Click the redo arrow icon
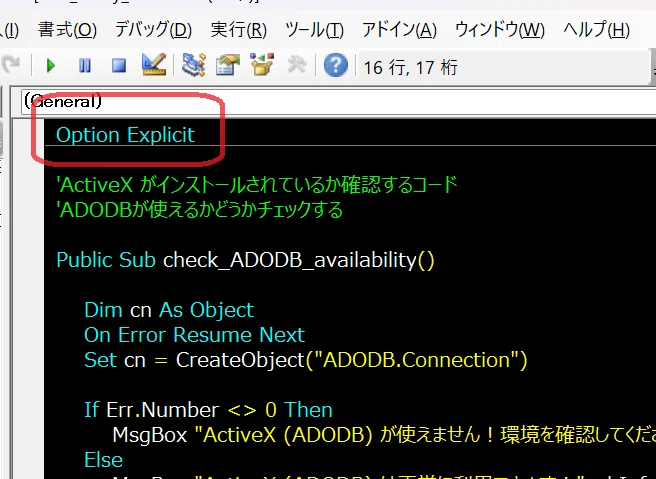The height and width of the screenshot is (479, 656). coord(10,65)
